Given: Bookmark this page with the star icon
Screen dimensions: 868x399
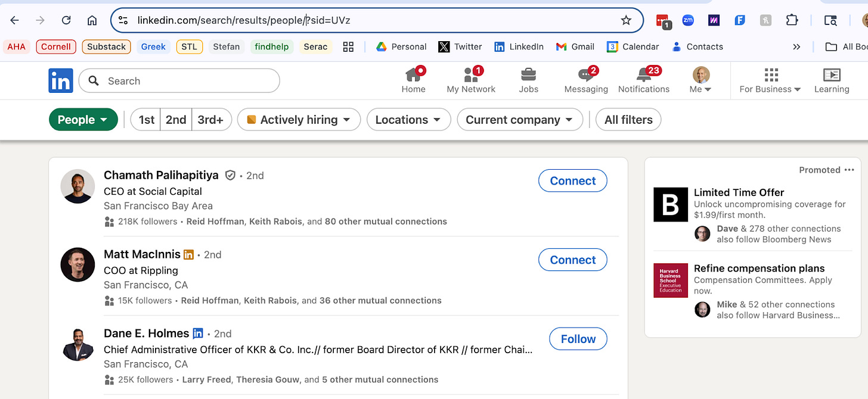Looking at the screenshot, I should tap(626, 20).
